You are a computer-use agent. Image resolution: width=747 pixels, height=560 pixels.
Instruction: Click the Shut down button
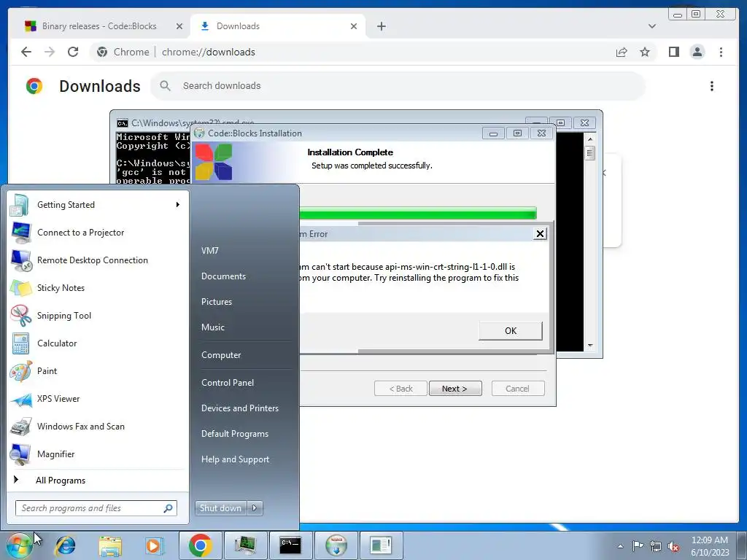(221, 508)
